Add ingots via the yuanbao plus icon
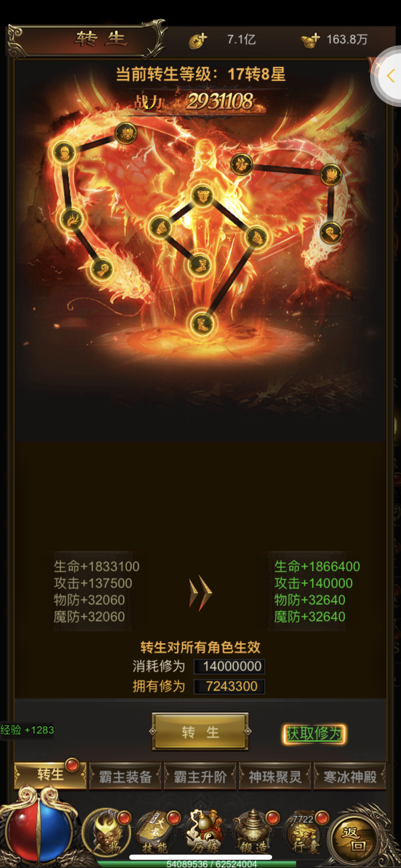401x868 pixels. (x=310, y=40)
